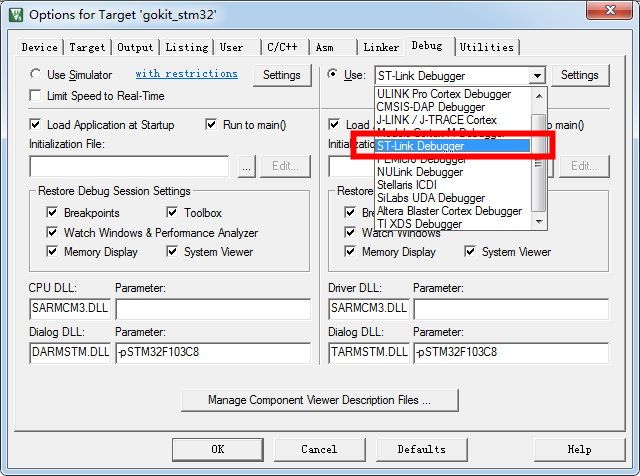Click the OK button
Screen dimensions: 640x476
pyautogui.click(x=218, y=449)
